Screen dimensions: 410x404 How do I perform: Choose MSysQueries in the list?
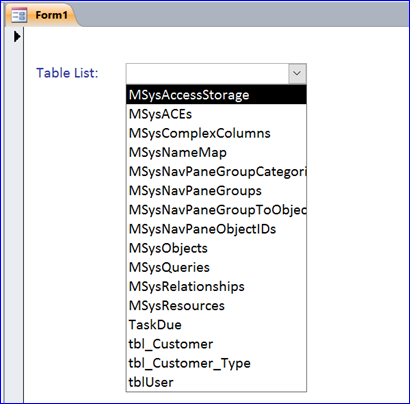216,267
